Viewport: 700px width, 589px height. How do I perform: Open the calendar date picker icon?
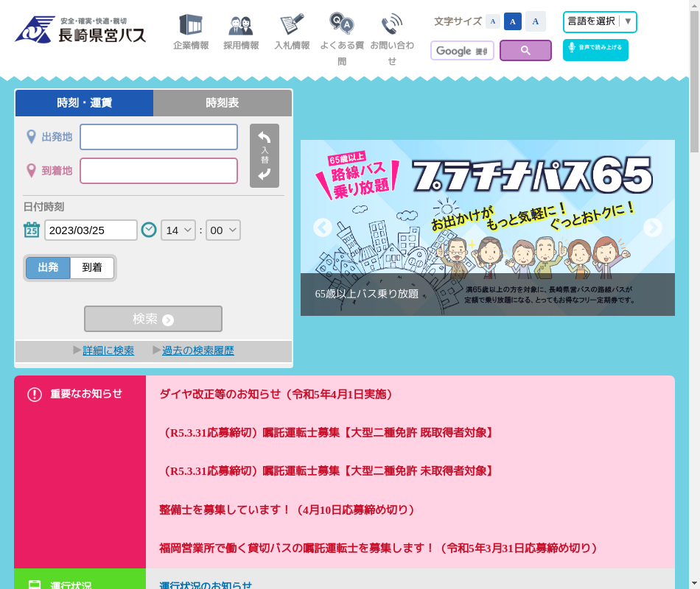tap(32, 230)
